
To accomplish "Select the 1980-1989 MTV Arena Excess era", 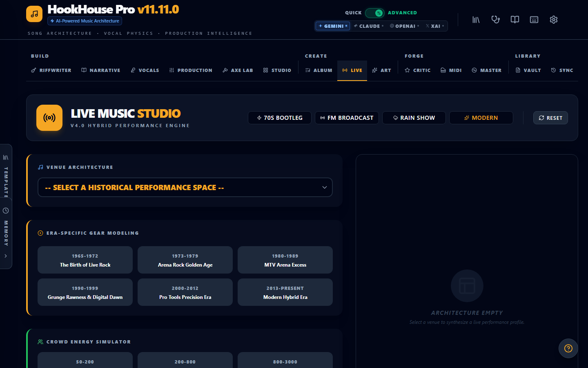I will 285,260.
